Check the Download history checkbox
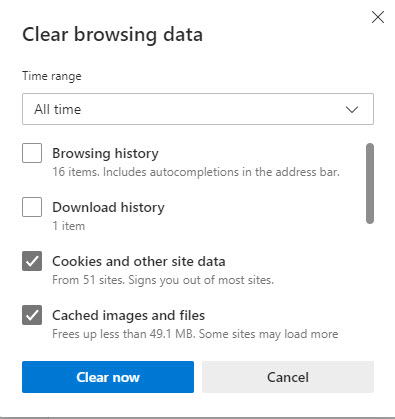 32,207
